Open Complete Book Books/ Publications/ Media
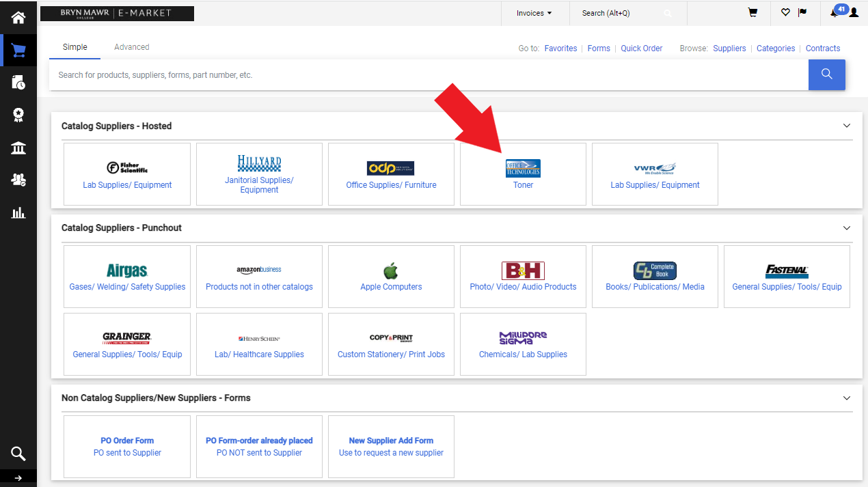The image size is (868, 487). pos(655,276)
